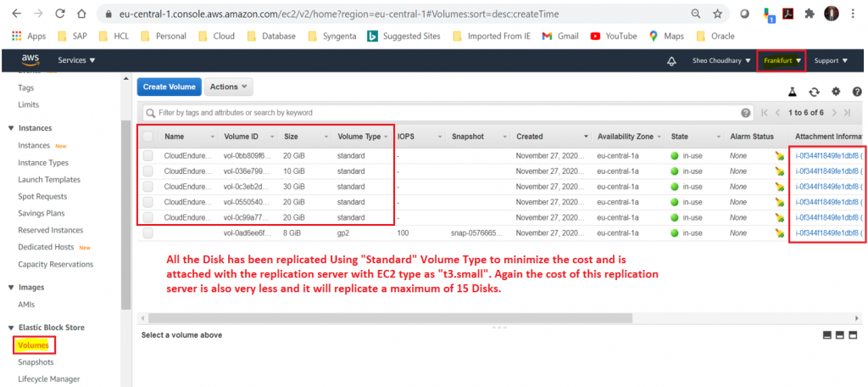Image resolution: width=868 pixels, height=387 pixels.
Task: Open browser profile avatar
Action: (831, 14)
